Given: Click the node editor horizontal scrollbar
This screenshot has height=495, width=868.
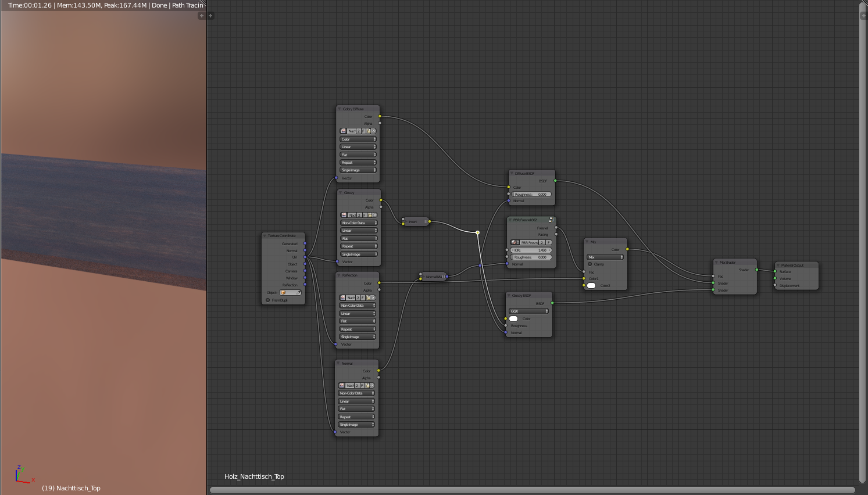Looking at the screenshot, I should point(532,490).
